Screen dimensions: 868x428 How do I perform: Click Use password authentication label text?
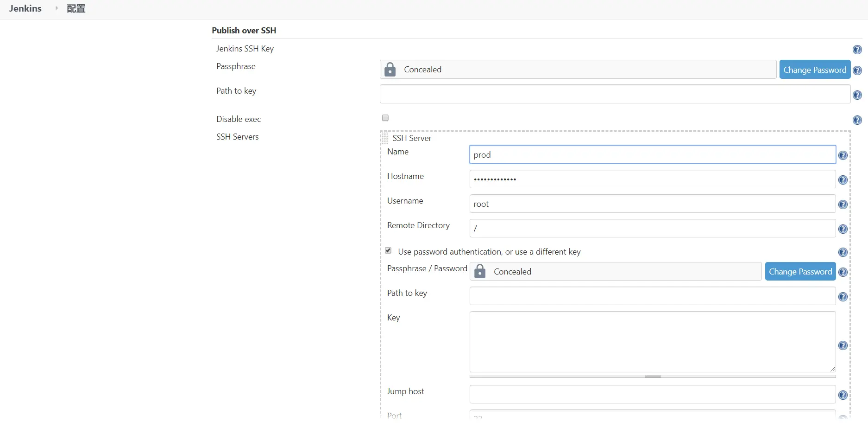click(489, 252)
